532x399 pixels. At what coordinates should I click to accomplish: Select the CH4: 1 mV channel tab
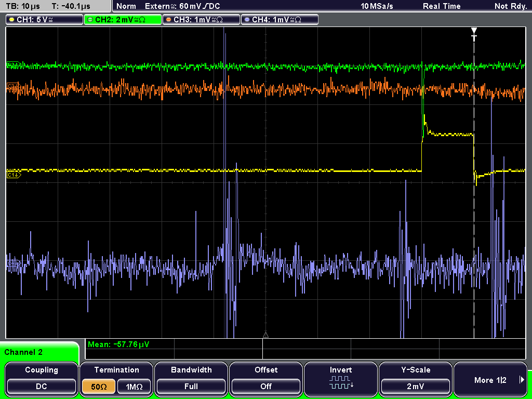[280, 20]
